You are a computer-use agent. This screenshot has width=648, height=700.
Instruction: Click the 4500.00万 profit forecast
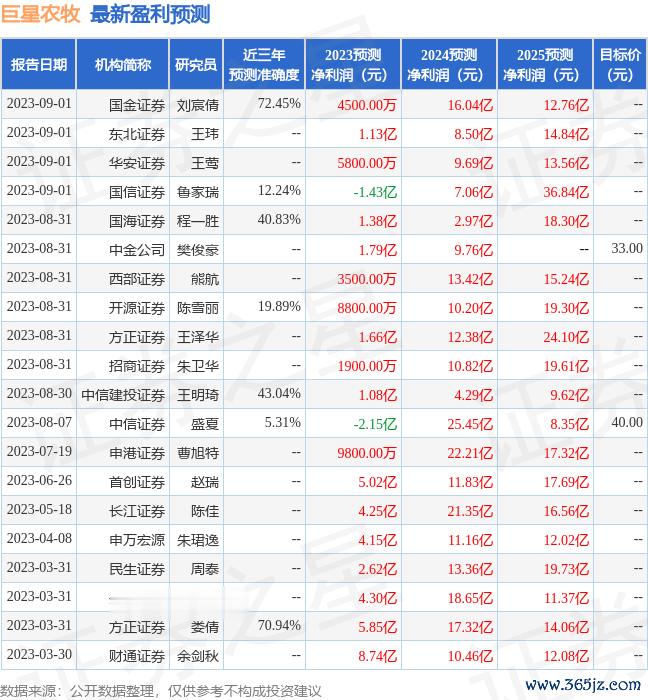(367, 105)
